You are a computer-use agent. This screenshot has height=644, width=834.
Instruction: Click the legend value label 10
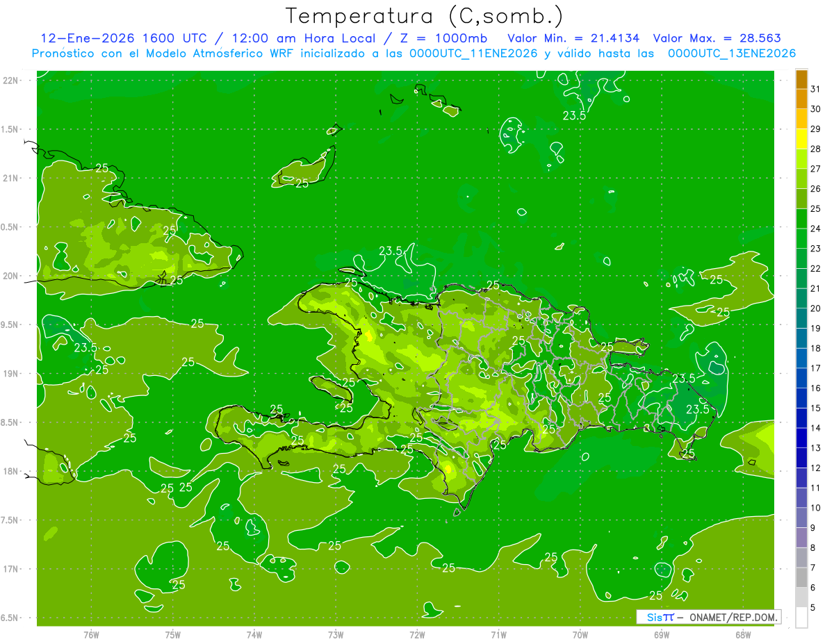(816, 508)
